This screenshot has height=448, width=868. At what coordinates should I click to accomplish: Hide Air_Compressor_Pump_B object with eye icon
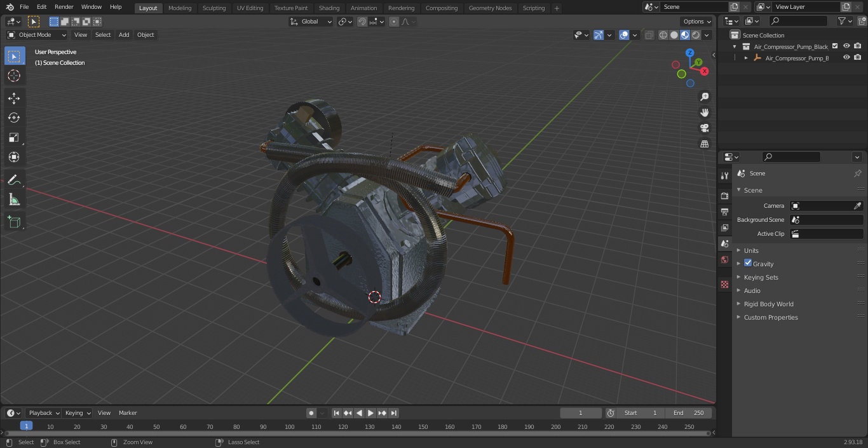[846, 58]
